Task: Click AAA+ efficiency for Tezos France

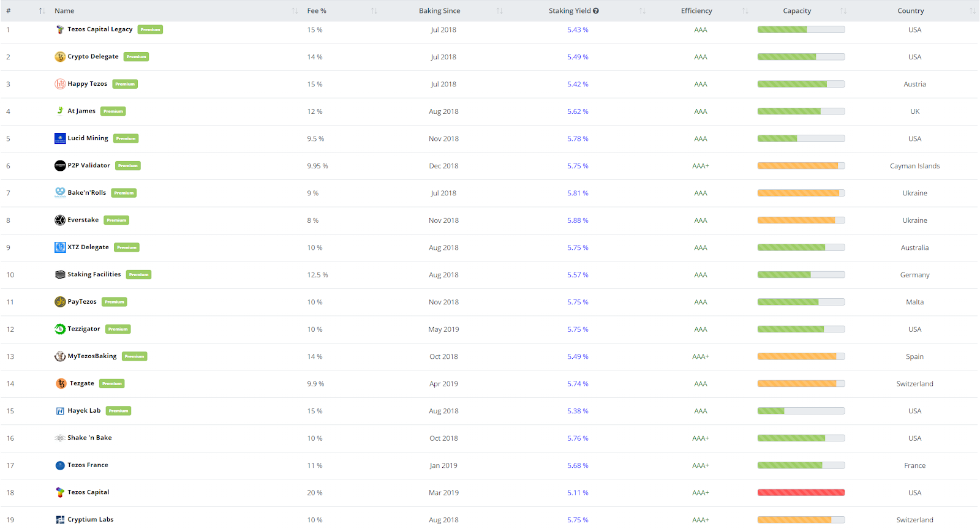Action: pos(701,465)
